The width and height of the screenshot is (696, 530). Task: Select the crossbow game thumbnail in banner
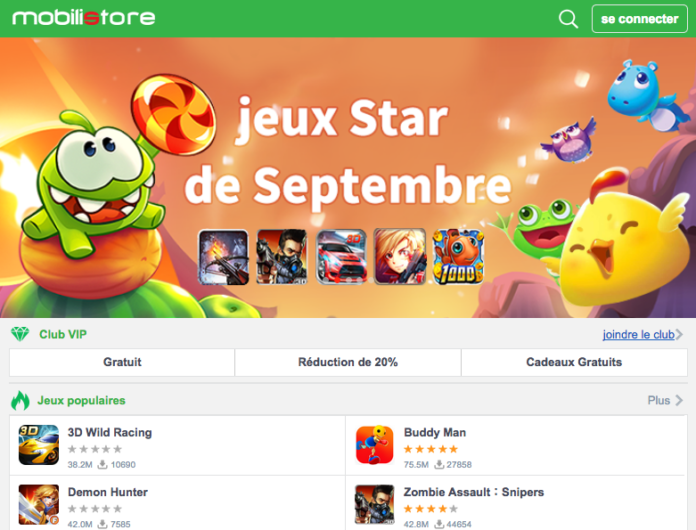223,257
